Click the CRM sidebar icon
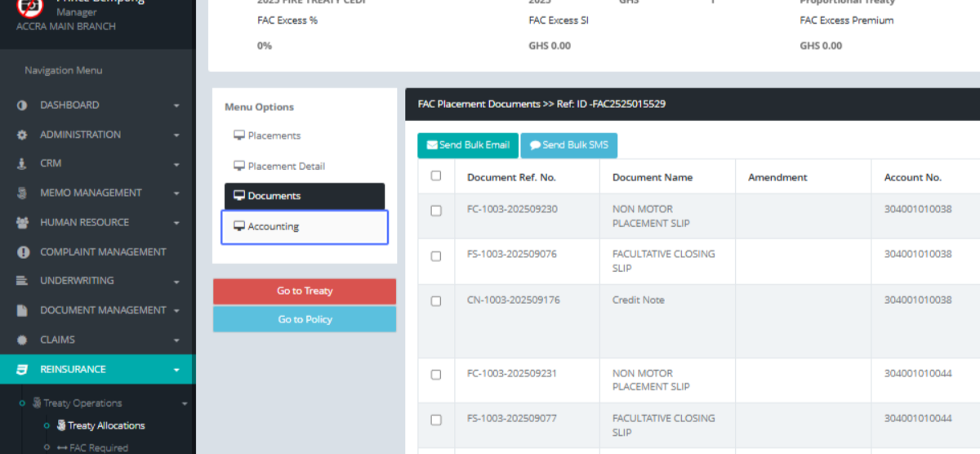The width and height of the screenshot is (980, 454). pyautogui.click(x=22, y=164)
